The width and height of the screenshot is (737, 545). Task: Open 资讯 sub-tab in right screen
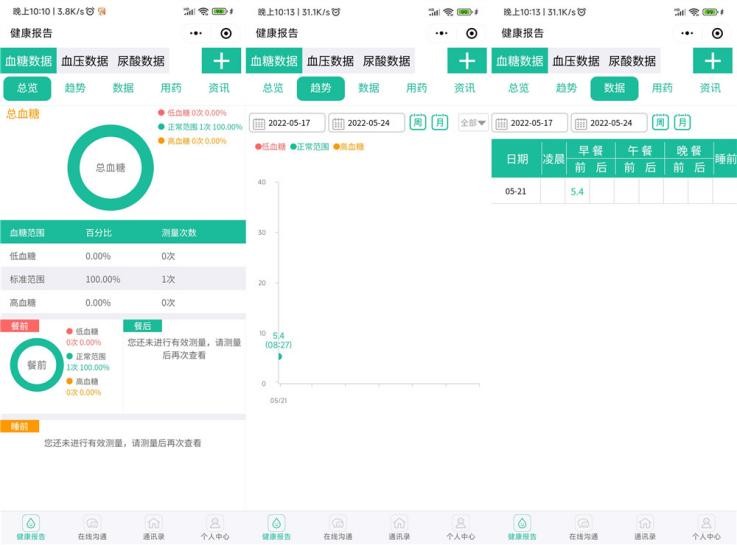click(x=710, y=88)
